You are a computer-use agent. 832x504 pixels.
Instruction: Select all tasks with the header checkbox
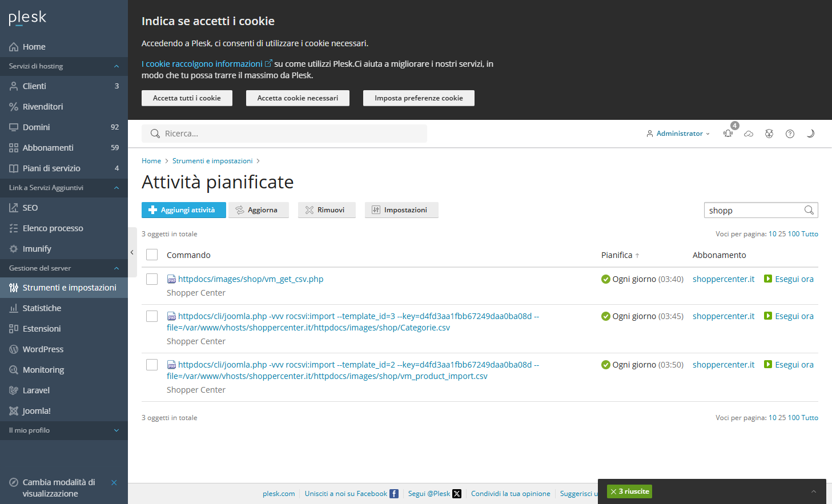pos(152,255)
